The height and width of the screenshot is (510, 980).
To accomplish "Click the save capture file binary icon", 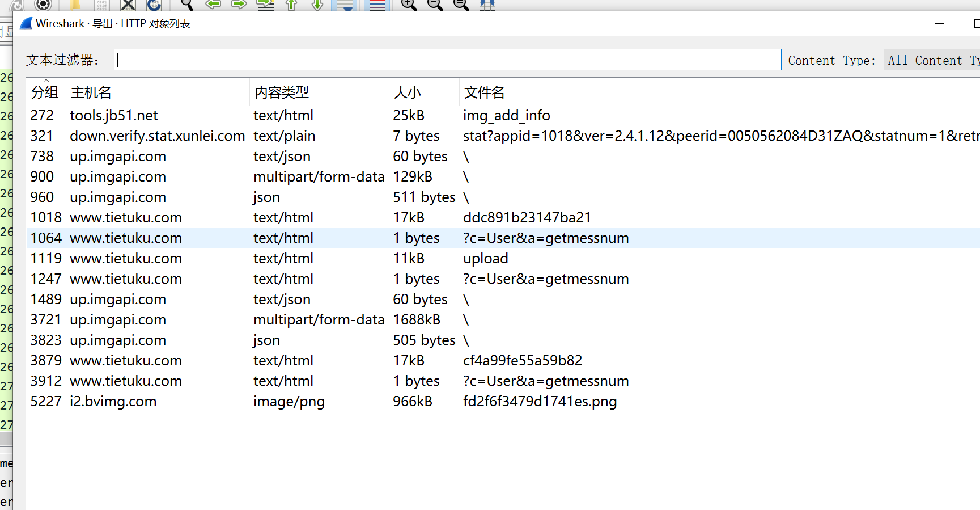I will tap(102, 5).
